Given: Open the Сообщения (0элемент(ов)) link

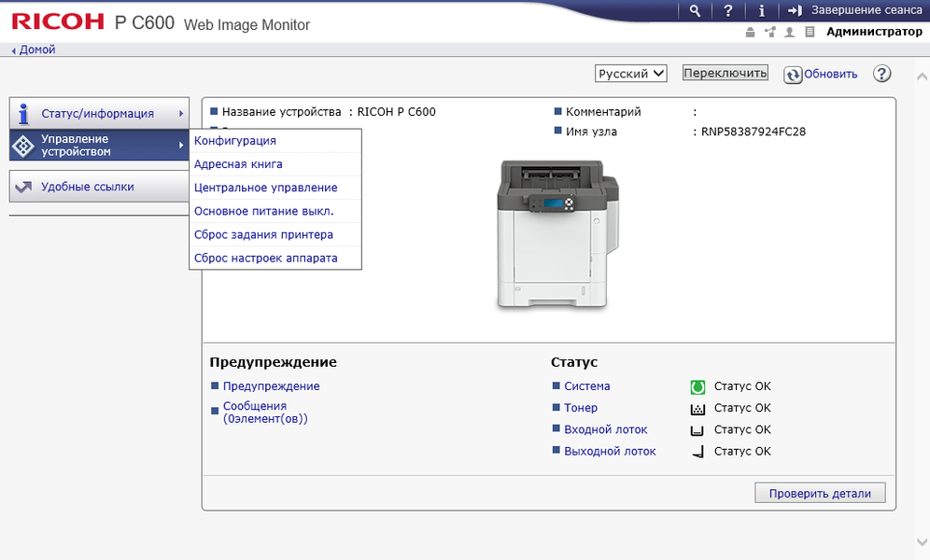Looking at the screenshot, I should coord(265,413).
